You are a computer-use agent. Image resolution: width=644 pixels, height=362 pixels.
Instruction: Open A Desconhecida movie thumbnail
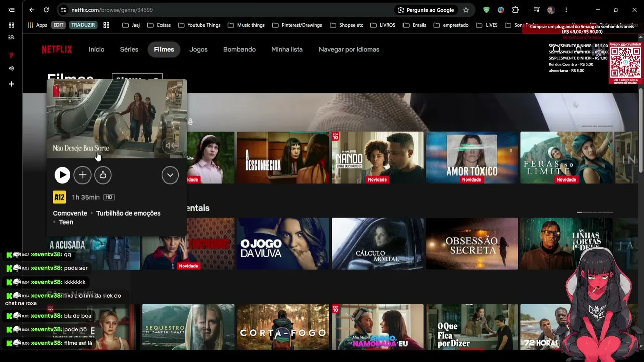tap(283, 157)
